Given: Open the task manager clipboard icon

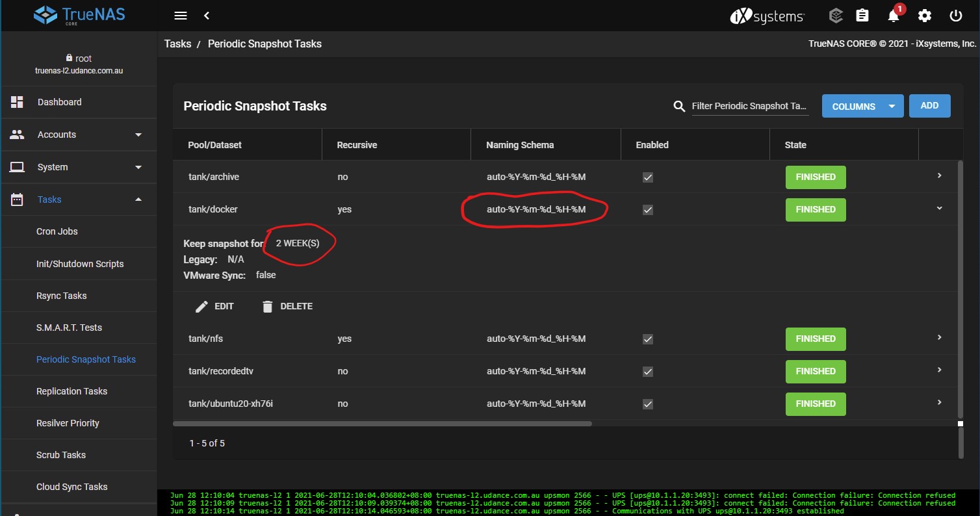Looking at the screenshot, I should (x=862, y=16).
